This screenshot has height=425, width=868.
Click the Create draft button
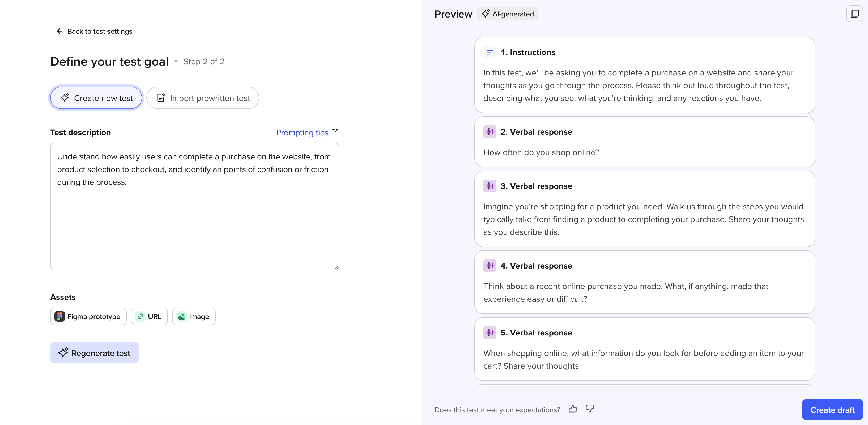point(832,410)
